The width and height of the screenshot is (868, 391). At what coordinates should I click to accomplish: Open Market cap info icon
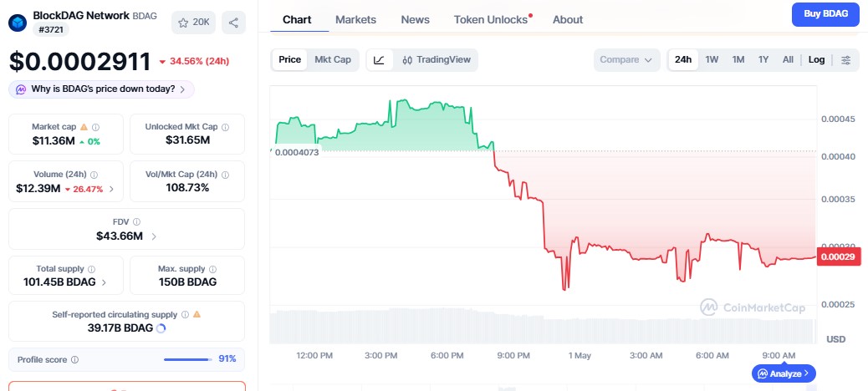[96, 127]
